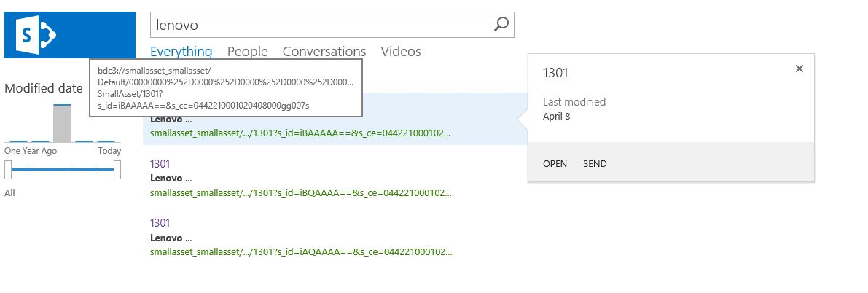Close the 1301 hover panel

point(799,69)
